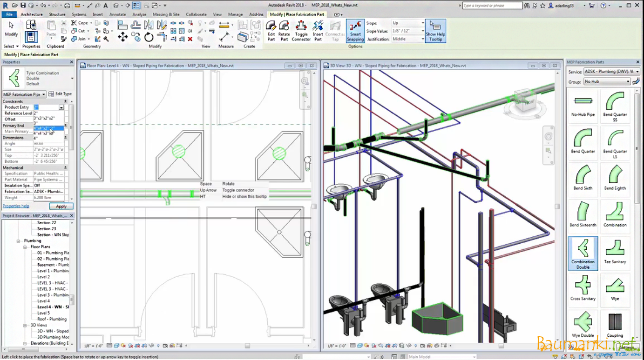Switch to the Systems ribbon tab
The height and width of the screenshot is (360, 644).
79,14
